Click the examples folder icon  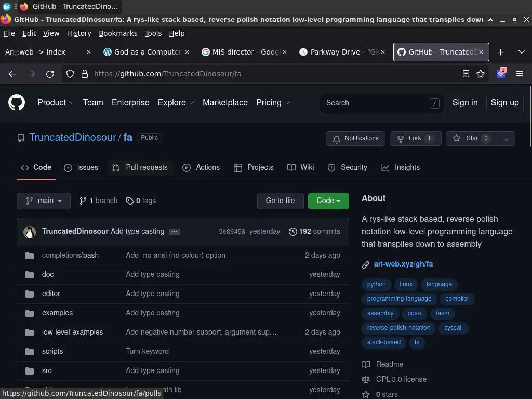coord(30,313)
